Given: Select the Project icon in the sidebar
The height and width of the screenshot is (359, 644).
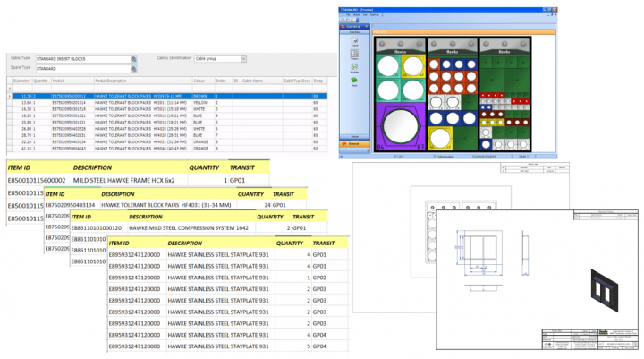Looking at the screenshot, I should 355,55.
